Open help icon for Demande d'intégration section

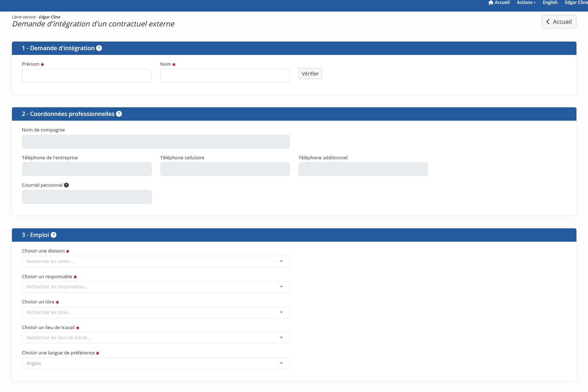[99, 48]
